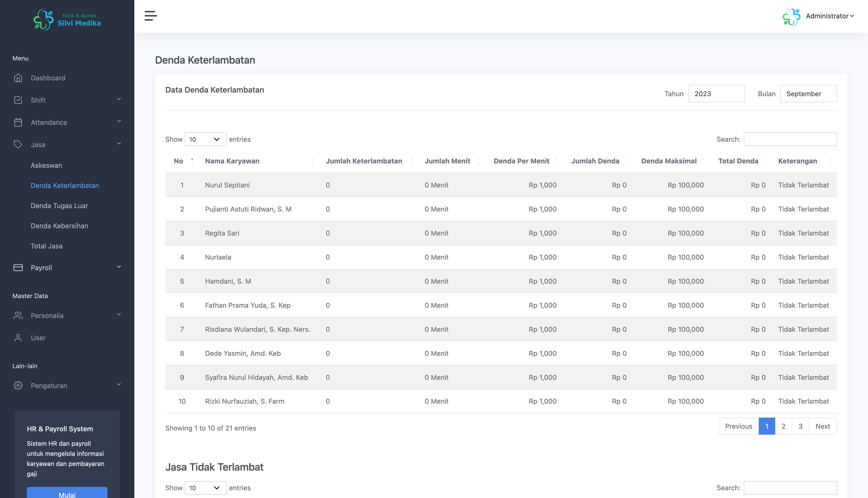Sort by the Denda Per Menit column arrows
The width and height of the screenshot is (868, 498).
pyautogui.click(x=556, y=161)
